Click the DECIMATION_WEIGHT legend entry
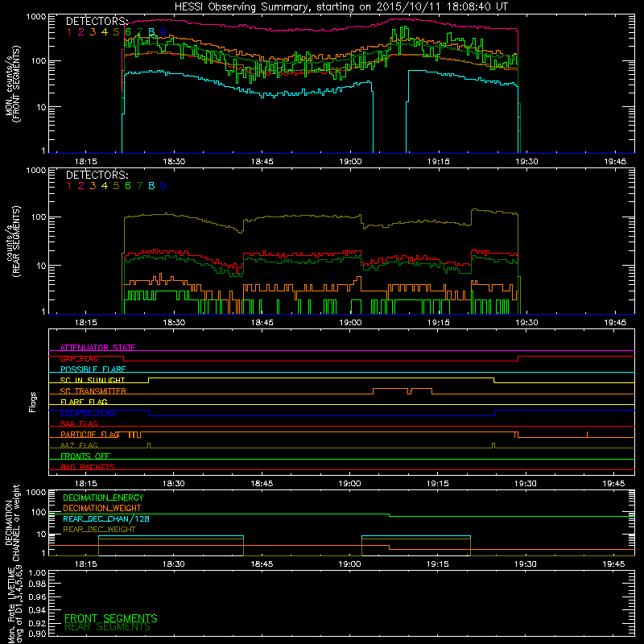Screen dimensions: 644x644 [x=102, y=509]
